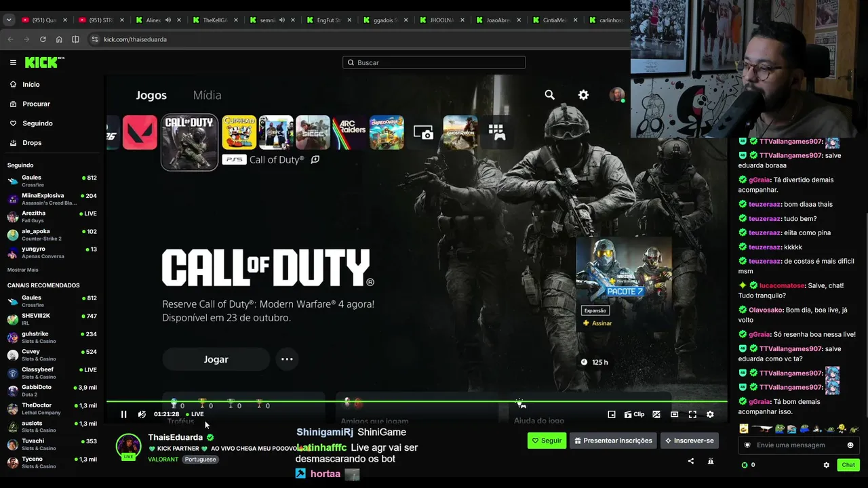Click the first quick emote in the chat row
Image resolution: width=868 pixels, height=488 pixels.
pos(744,429)
